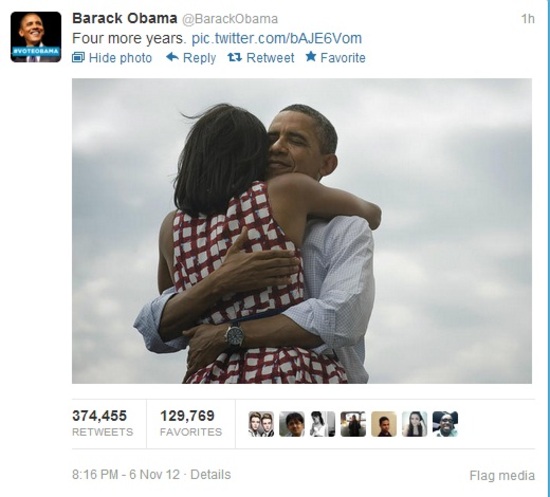Expand tweet Details link
Image resolution: width=550 pixels, height=497 pixels.
point(210,475)
